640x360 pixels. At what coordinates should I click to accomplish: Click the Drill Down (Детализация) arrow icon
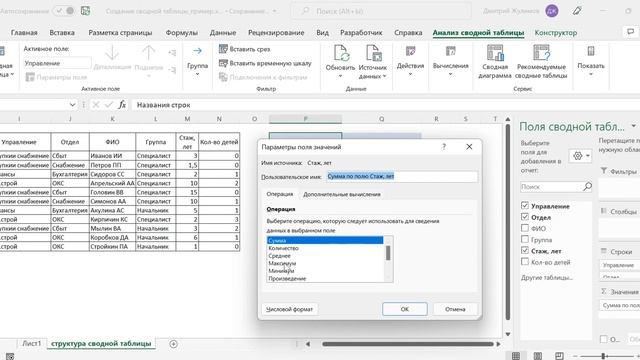pyautogui.click(x=112, y=53)
